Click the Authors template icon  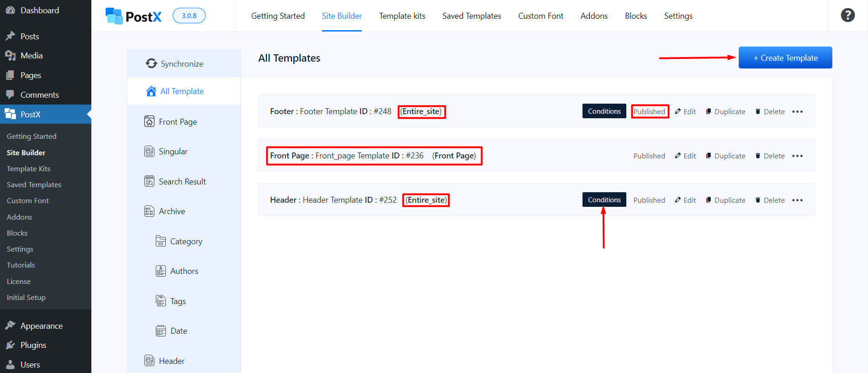click(161, 271)
